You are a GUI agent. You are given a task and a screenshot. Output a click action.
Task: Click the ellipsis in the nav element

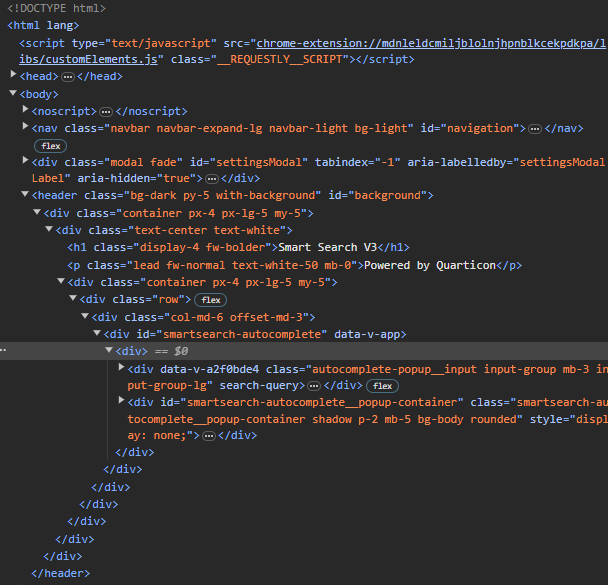point(535,129)
